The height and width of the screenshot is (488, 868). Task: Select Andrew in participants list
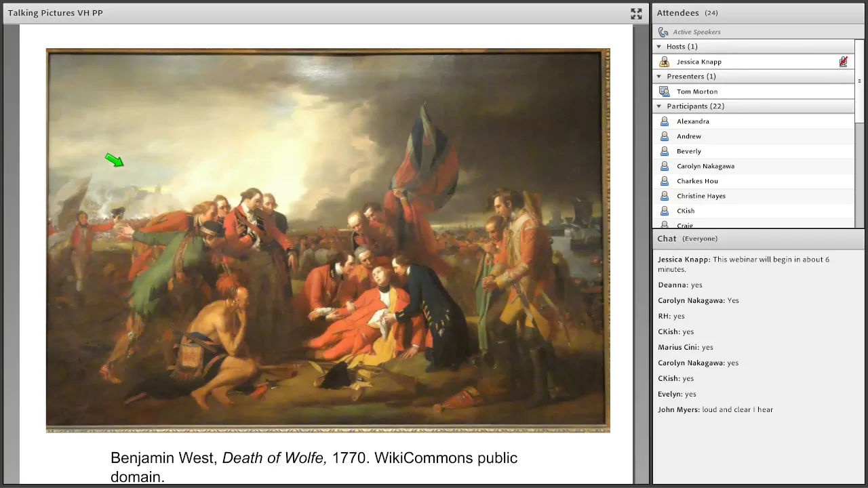[753, 136]
